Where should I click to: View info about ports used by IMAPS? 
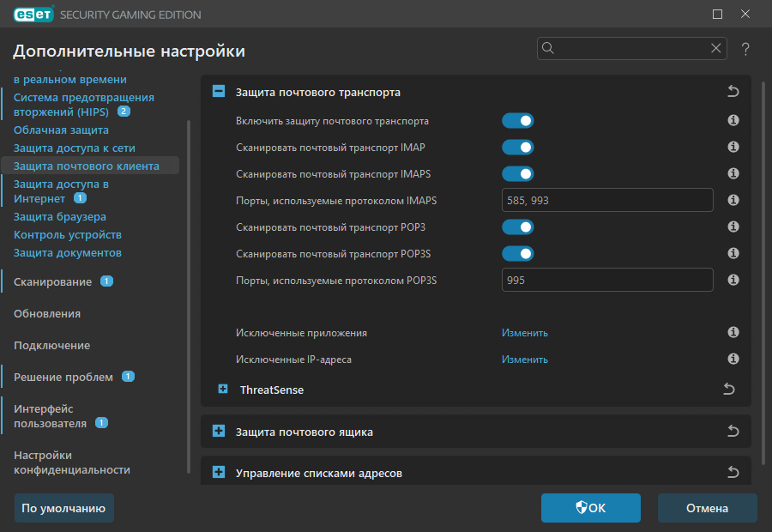[x=733, y=200]
